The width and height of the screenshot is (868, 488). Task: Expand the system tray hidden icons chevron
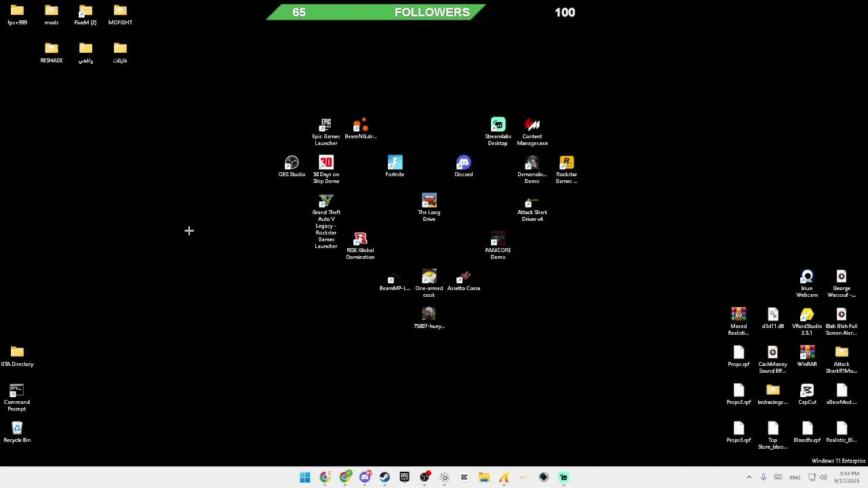(x=749, y=477)
